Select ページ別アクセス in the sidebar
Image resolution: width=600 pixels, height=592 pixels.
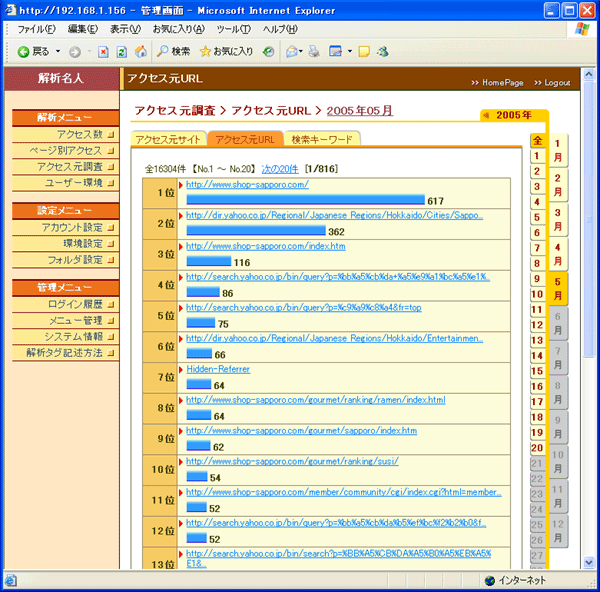coord(65,150)
